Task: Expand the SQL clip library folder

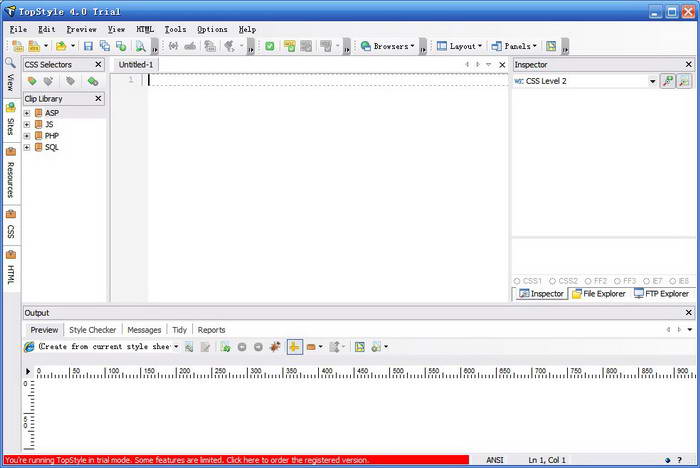Action: tap(27, 147)
